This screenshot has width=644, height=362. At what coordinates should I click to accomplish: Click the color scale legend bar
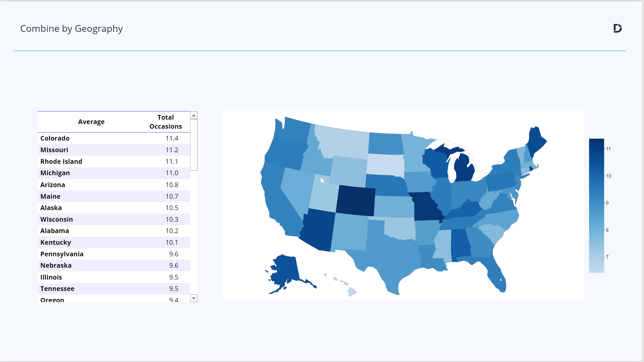[x=596, y=206]
